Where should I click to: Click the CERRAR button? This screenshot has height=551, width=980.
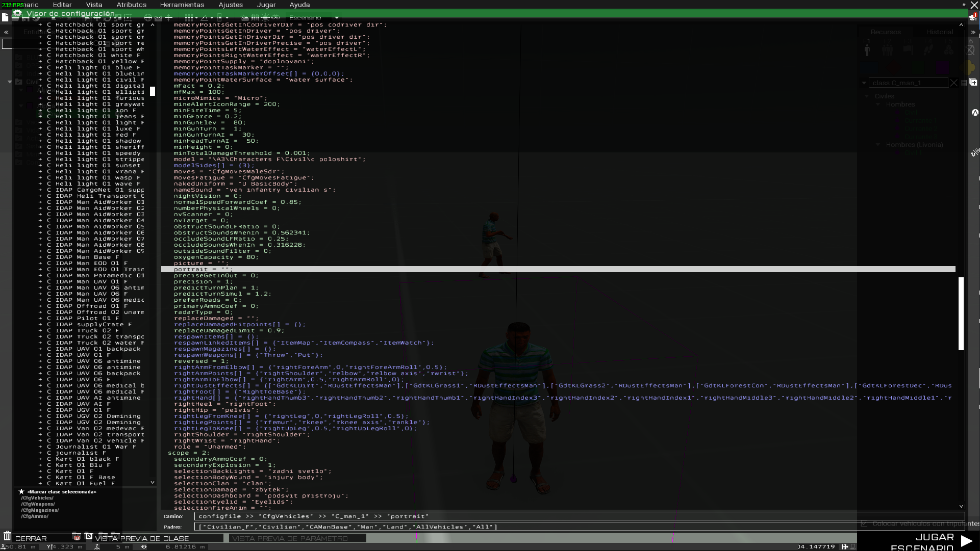pyautogui.click(x=31, y=538)
